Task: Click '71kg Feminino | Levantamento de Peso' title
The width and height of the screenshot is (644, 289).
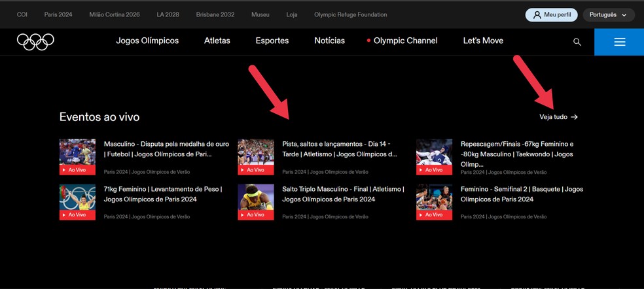Action: 163,194
